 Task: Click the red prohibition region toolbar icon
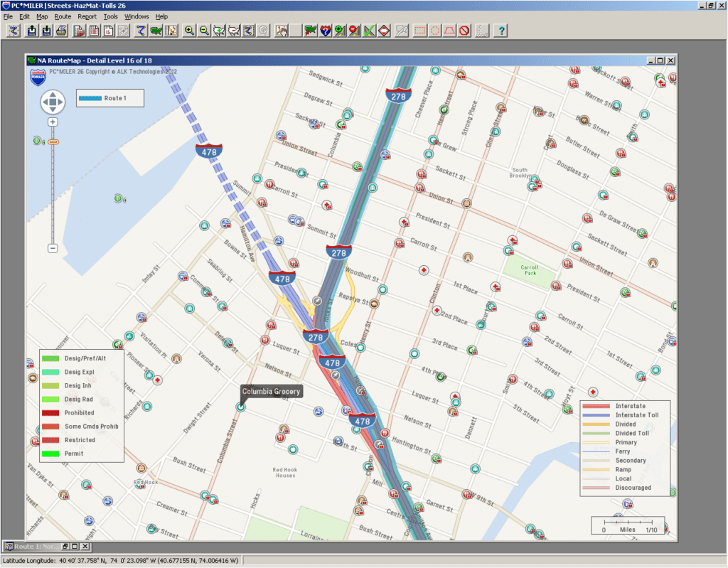tap(465, 31)
